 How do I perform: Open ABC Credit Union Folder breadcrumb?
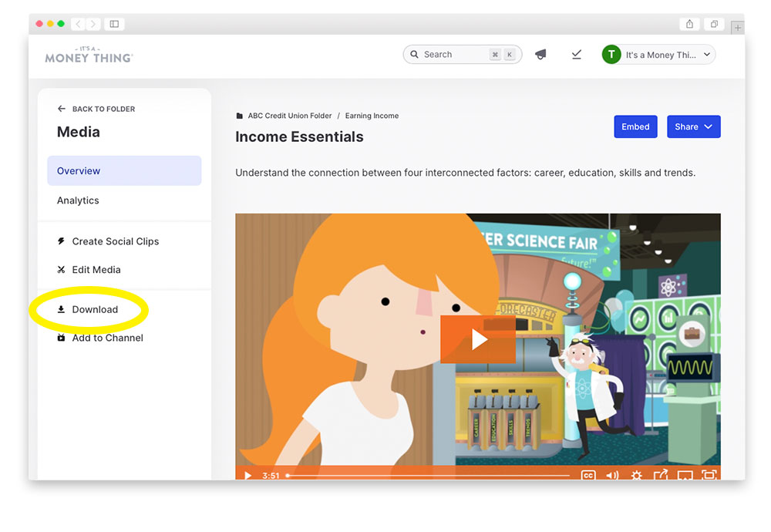(x=290, y=116)
